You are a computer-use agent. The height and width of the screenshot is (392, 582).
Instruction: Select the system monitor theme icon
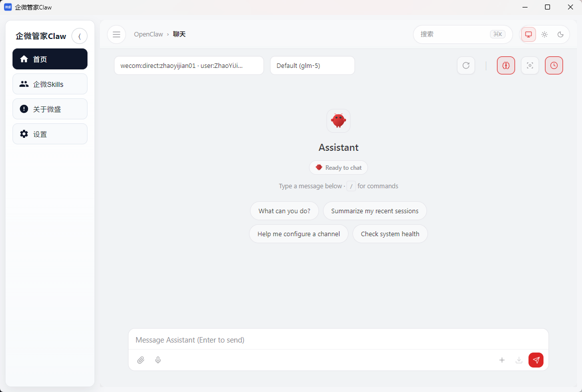528,34
